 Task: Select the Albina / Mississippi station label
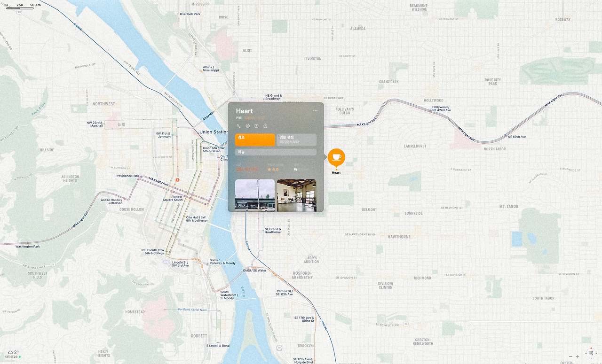[x=211, y=69]
